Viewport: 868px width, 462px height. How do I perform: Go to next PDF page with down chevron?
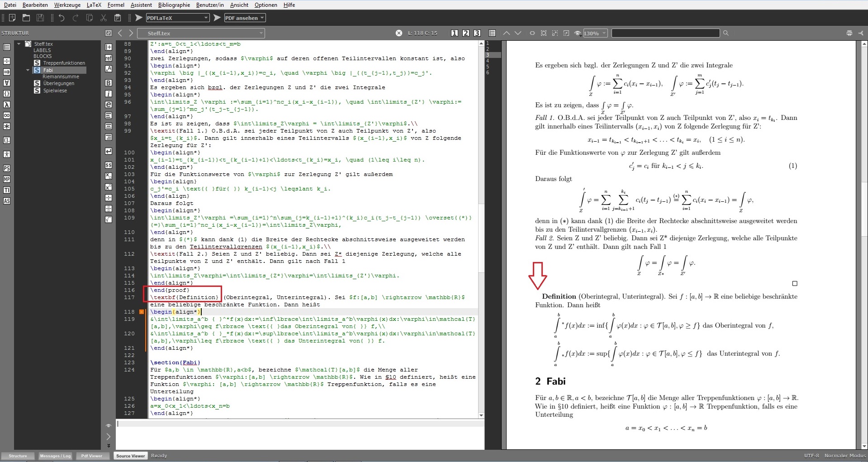click(518, 33)
